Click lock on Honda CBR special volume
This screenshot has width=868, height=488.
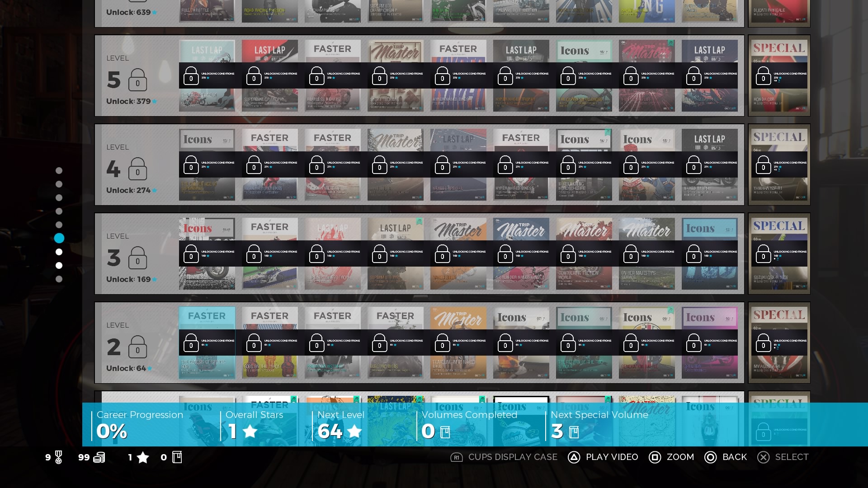click(x=763, y=76)
